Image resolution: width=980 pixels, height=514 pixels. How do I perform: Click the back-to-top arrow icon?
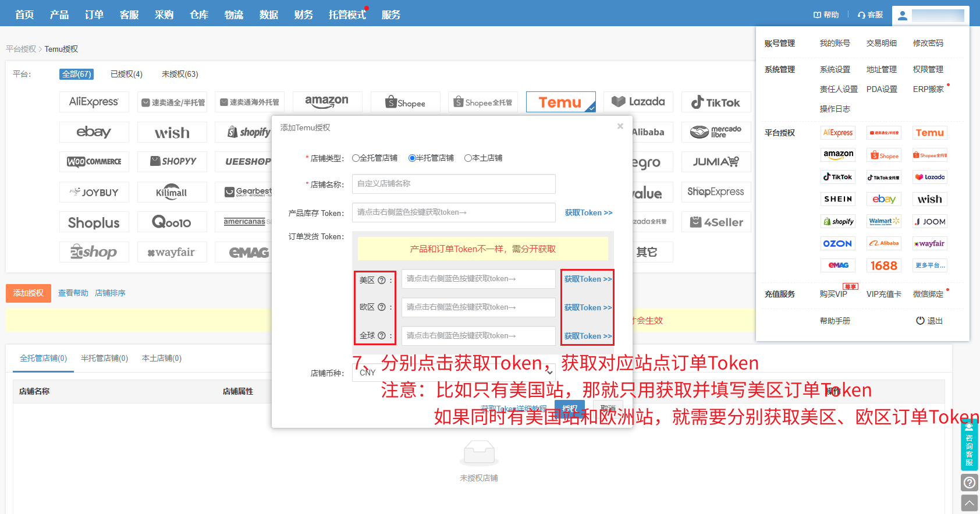point(969,503)
